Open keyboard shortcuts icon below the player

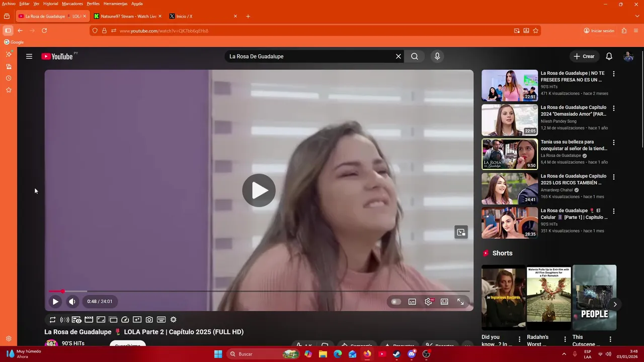(x=162, y=319)
